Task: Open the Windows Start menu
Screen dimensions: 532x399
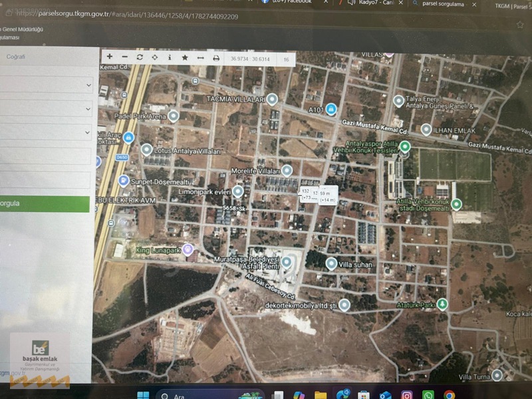Action: pyautogui.click(x=143, y=395)
